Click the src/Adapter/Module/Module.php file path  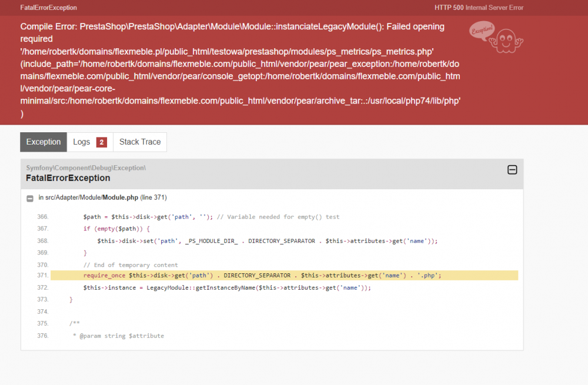coord(92,197)
